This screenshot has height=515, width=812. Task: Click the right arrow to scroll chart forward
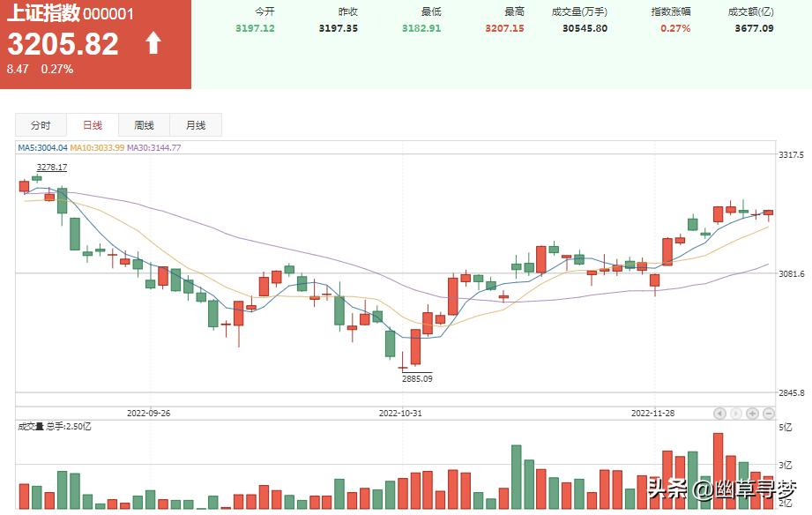click(735, 413)
